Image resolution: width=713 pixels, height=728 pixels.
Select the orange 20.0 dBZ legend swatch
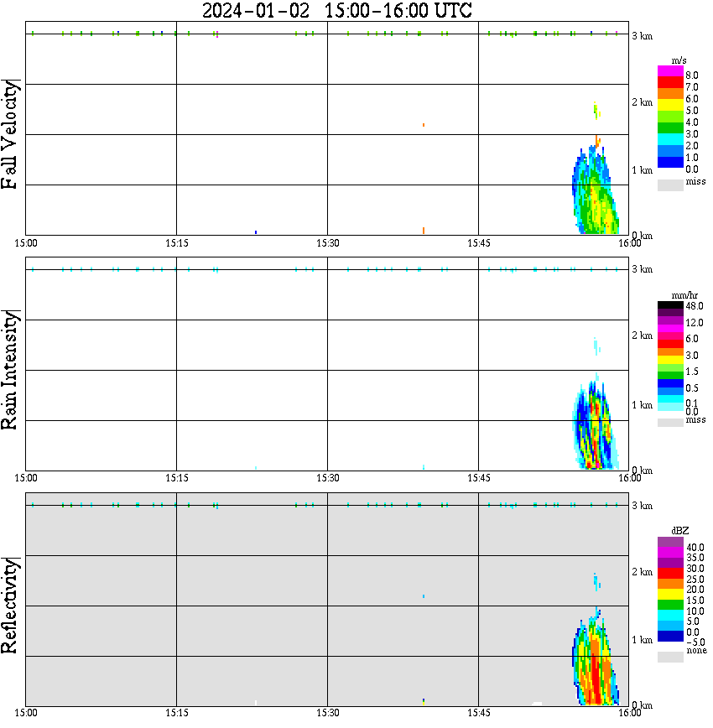click(x=670, y=584)
